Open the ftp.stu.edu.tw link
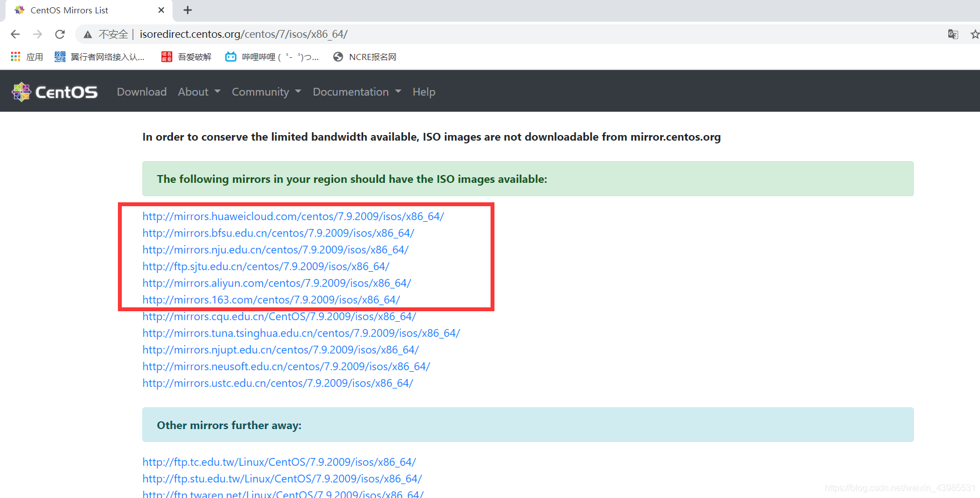980x498 pixels. [x=282, y=479]
